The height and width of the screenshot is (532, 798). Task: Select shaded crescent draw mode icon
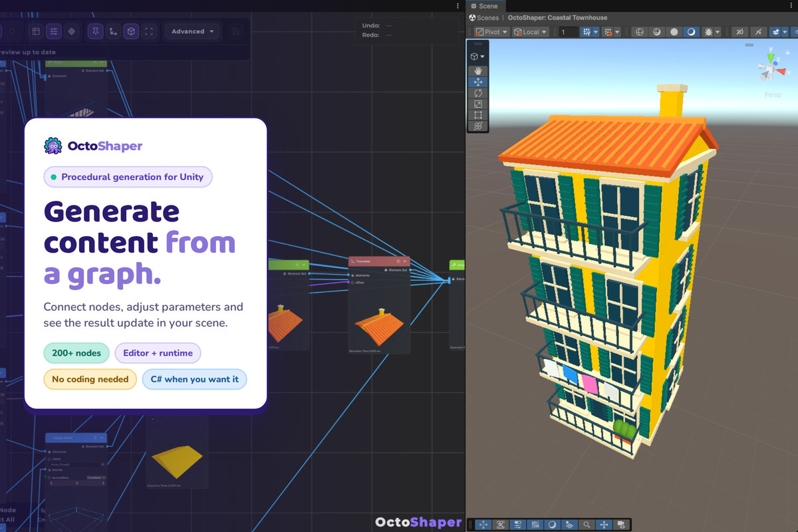tap(692, 32)
